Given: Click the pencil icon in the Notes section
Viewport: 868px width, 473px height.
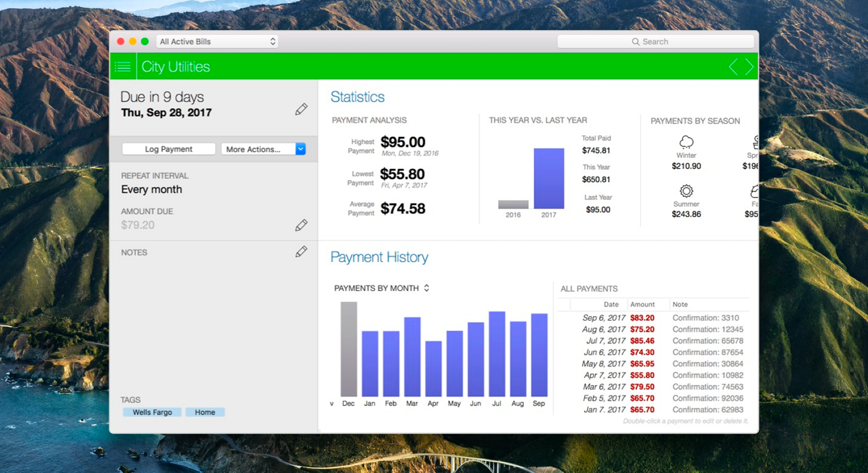Looking at the screenshot, I should pyautogui.click(x=300, y=252).
